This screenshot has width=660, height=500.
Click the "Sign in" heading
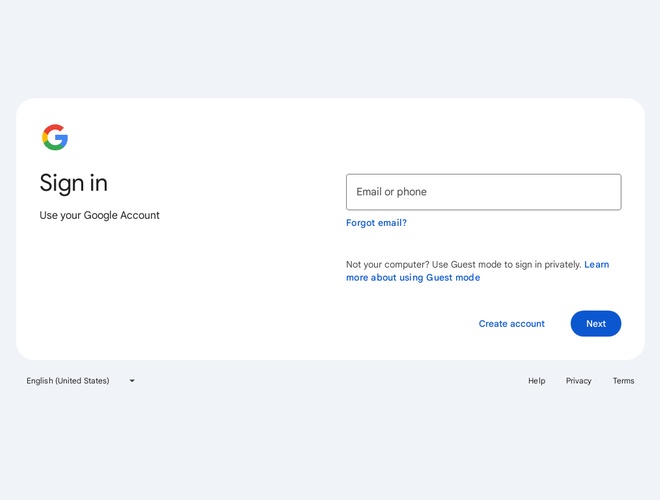[x=74, y=183]
